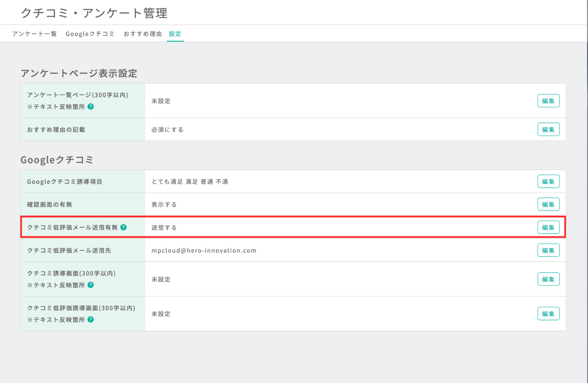Screen dimensions: 588x383
Task: Edit クチコミ低評価メール送信有無 setting
Action: point(548,227)
